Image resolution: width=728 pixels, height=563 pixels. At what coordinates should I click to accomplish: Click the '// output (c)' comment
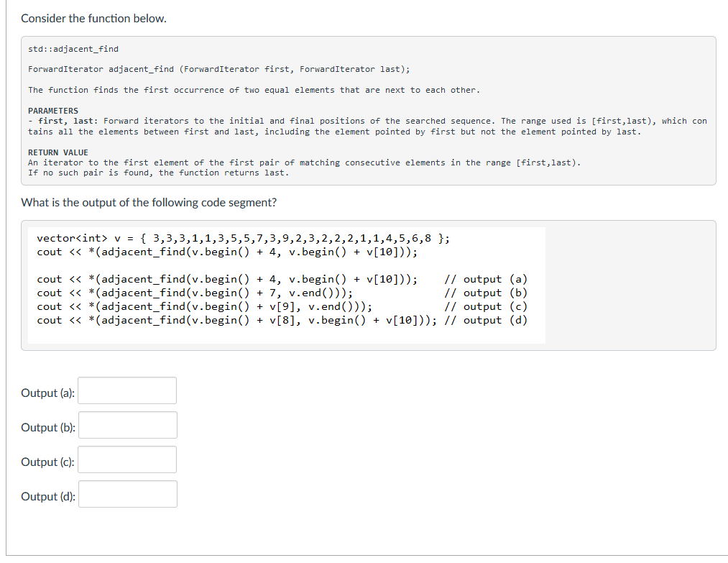pos(486,306)
